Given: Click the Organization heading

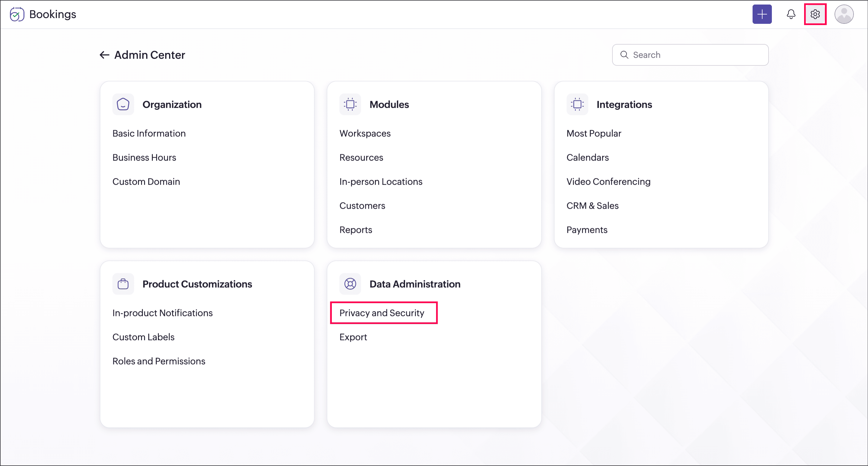Looking at the screenshot, I should click(x=172, y=105).
